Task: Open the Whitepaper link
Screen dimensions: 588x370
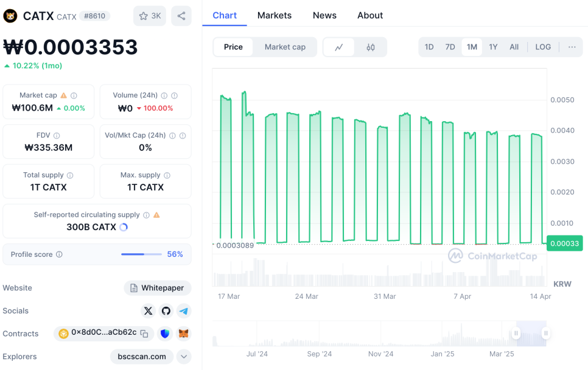Action: tap(158, 288)
